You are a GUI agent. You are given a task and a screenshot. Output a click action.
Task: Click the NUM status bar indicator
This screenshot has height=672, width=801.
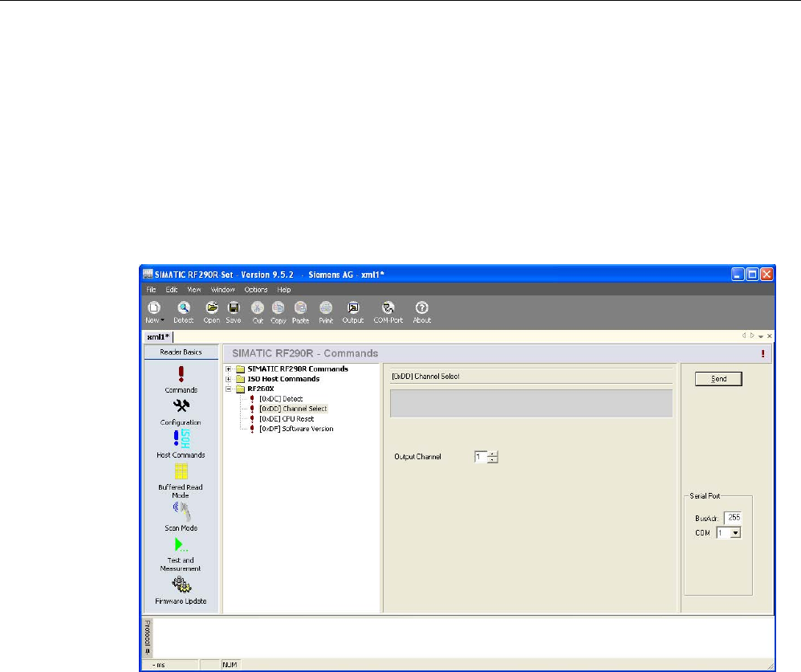(230, 665)
